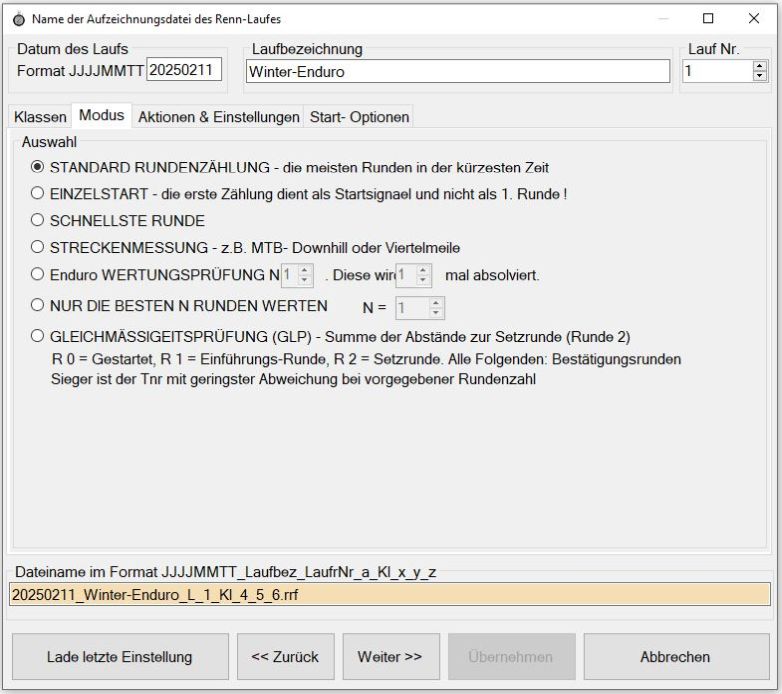Click the Laufbezeichnung field Winter-Enduro

458,71
